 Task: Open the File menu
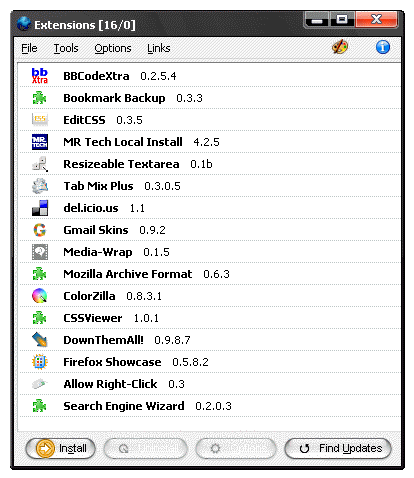pos(29,48)
